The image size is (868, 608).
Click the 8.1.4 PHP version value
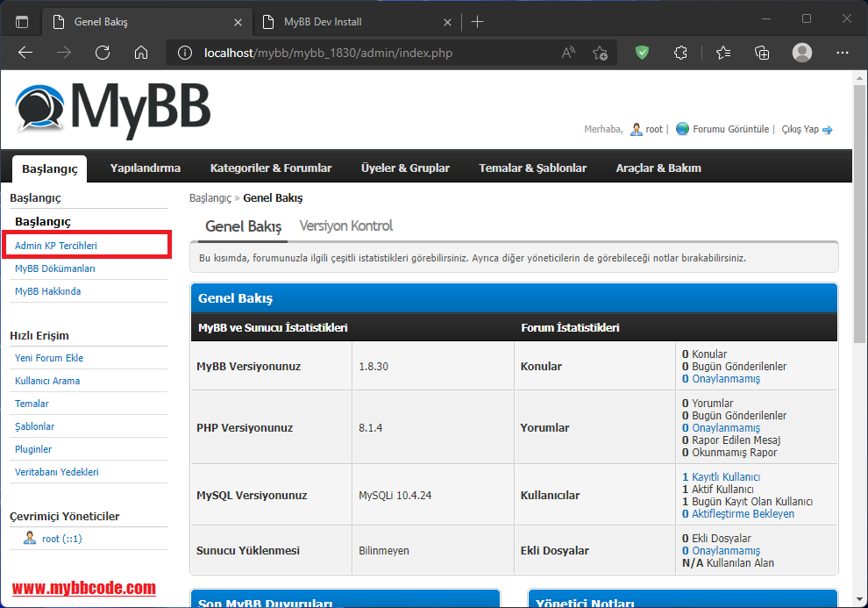click(370, 427)
